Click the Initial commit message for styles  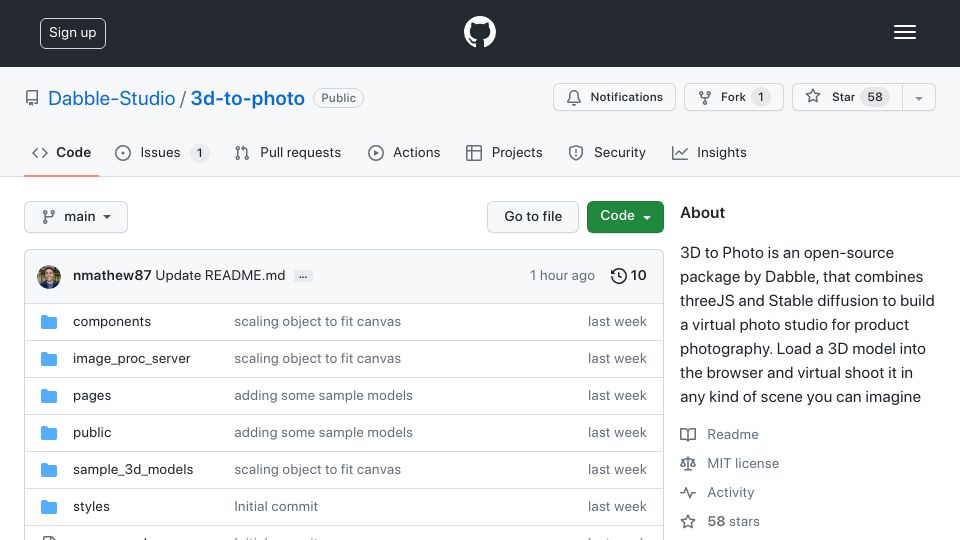click(x=276, y=506)
